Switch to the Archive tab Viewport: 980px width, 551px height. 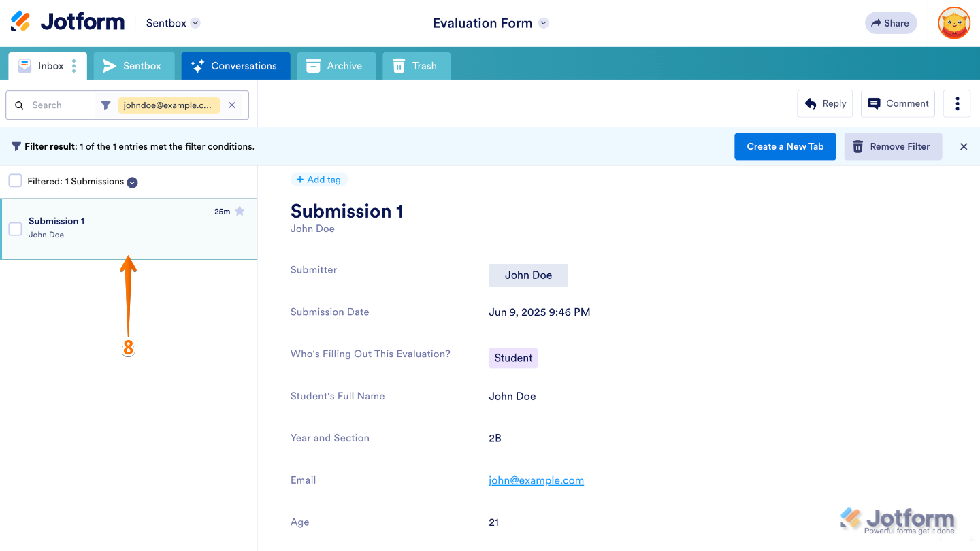point(336,65)
